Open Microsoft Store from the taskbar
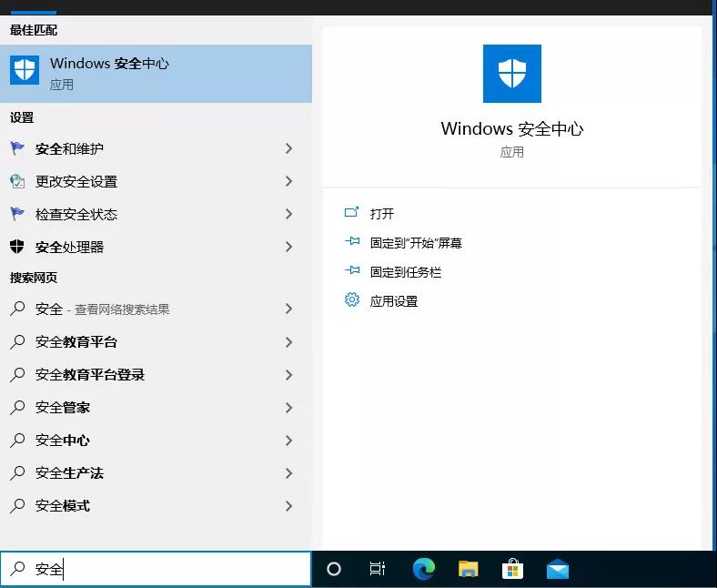This screenshot has height=588, width=717. coord(512,569)
